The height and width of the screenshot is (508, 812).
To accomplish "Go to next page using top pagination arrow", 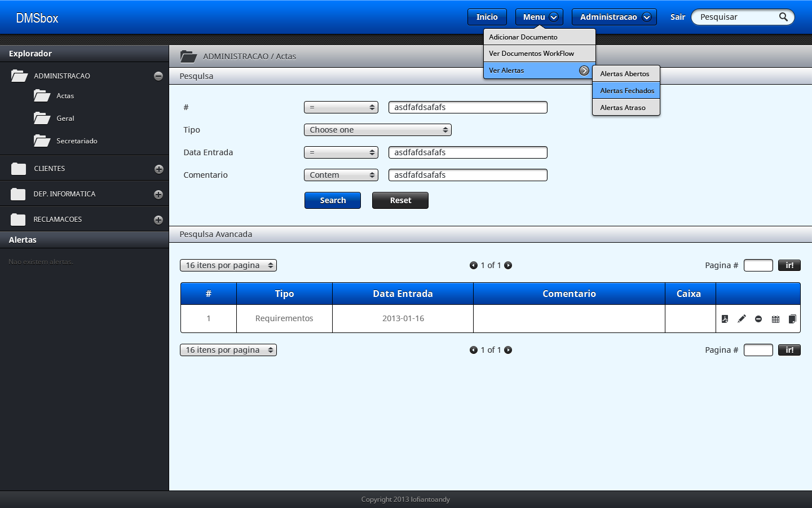I will (508, 265).
